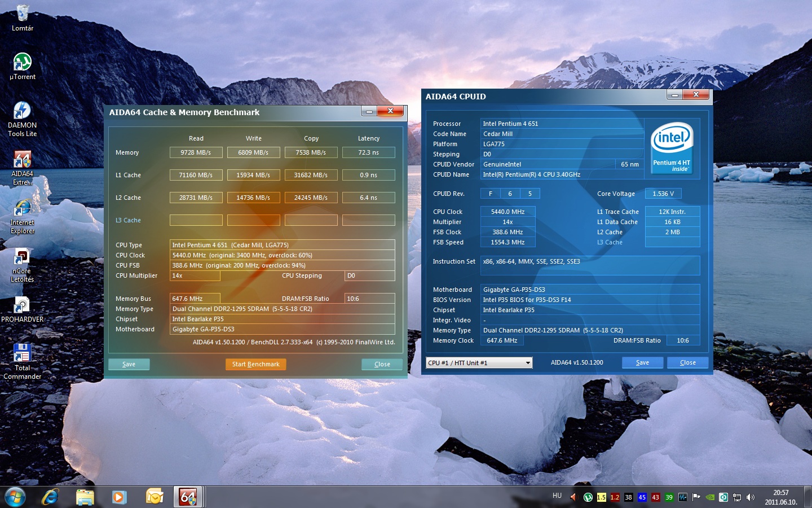Open Total Commander desktop icon
Screen dimensions: 812x508
pyautogui.click(x=23, y=361)
